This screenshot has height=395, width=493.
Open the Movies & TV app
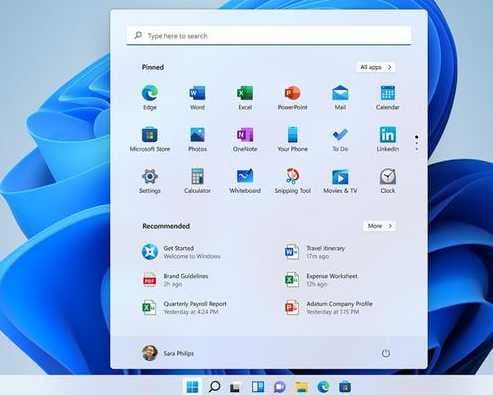[340, 181]
